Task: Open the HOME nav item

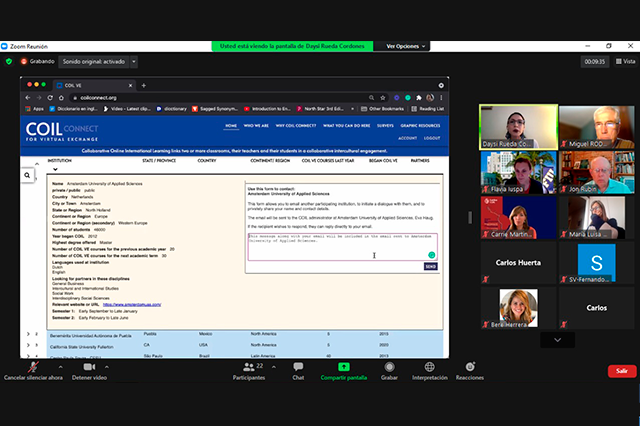Action: coord(231,126)
